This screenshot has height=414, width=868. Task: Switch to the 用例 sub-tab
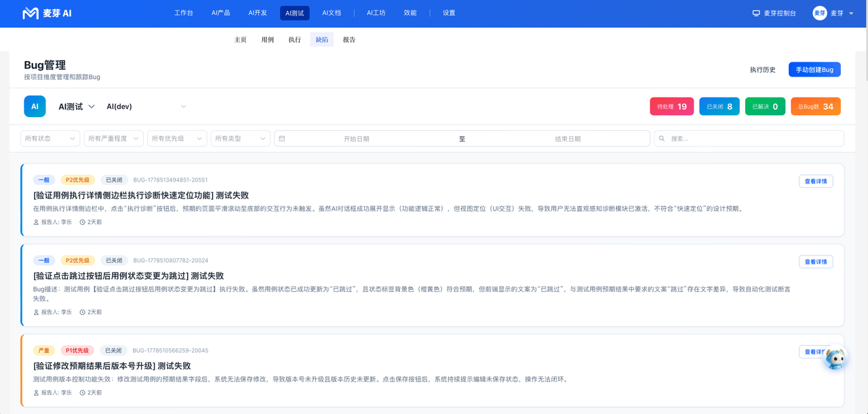(x=267, y=39)
